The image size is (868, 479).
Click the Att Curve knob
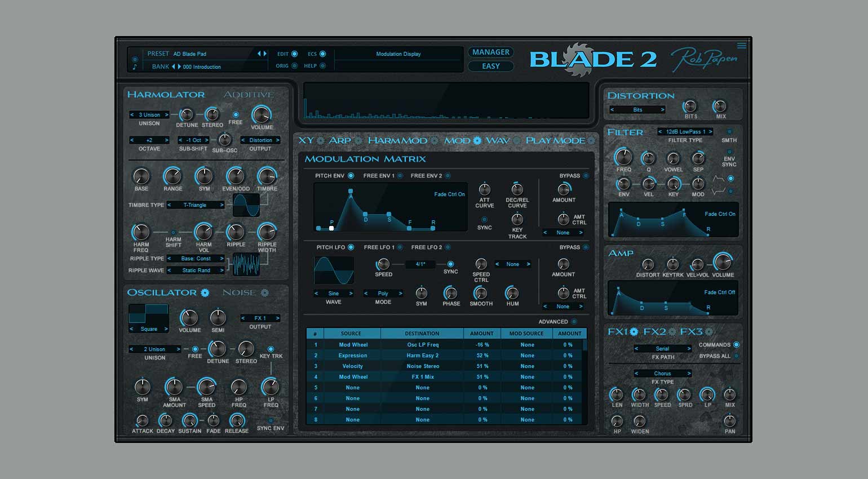[x=484, y=189]
